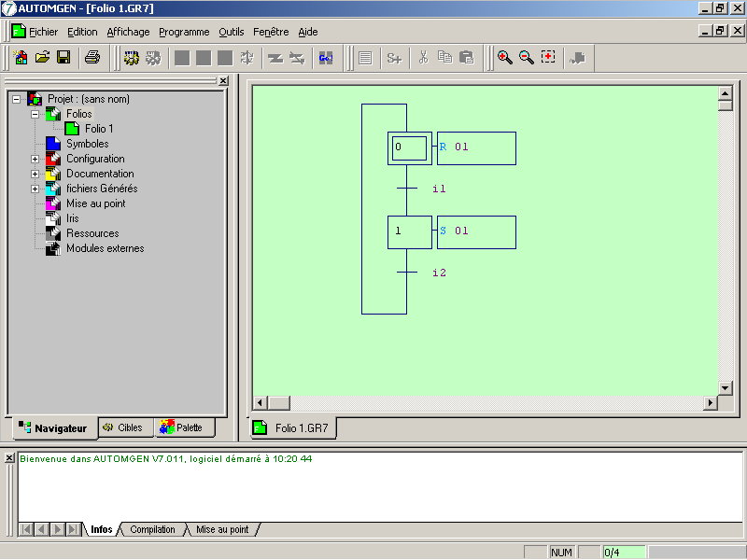The image size is (747, 560).
Task: Click the zoom out magnifier icon
Action: coord(527,58)
